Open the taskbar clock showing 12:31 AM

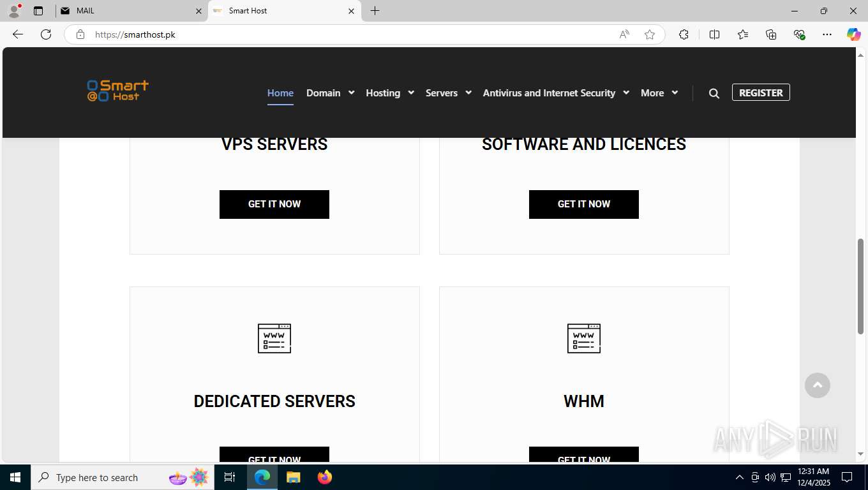(x=813, y=477)
